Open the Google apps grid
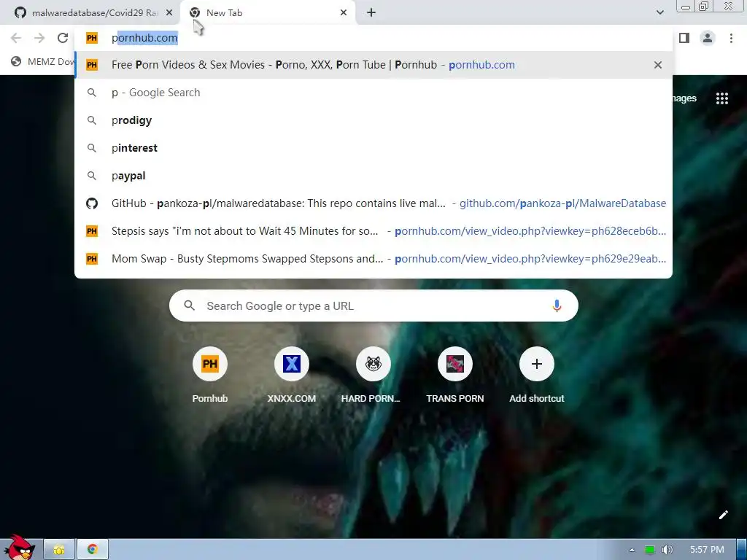This screenshot has height=560, width=747. pos(721,98)
